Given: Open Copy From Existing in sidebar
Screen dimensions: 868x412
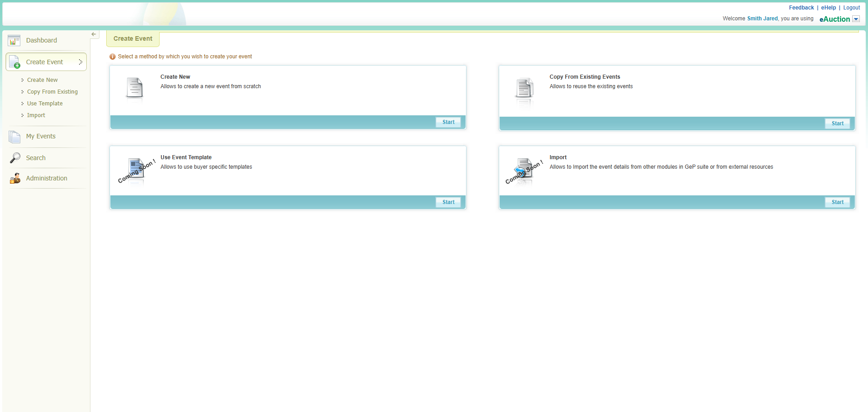Looking at the screenshot, I should (52, 92).
